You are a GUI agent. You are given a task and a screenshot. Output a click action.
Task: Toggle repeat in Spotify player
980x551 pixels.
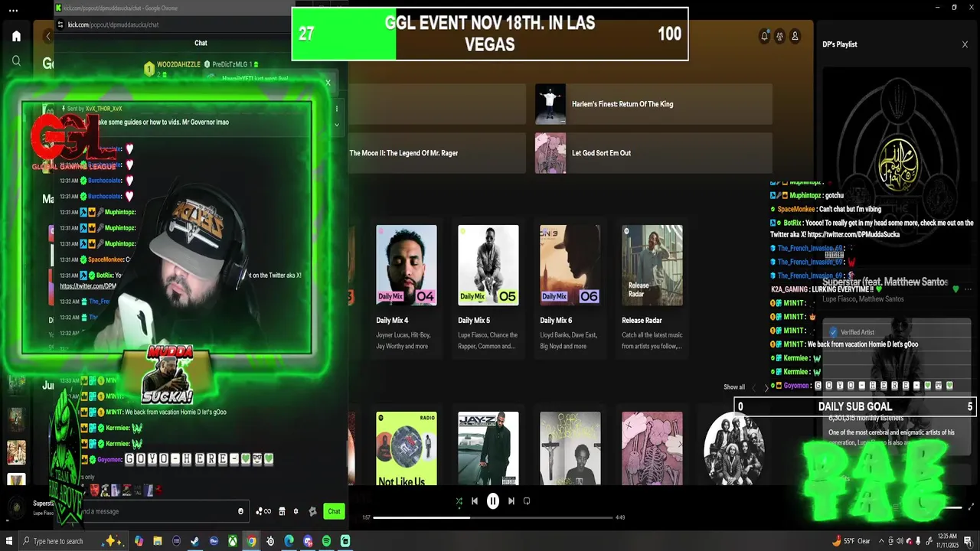527,501
